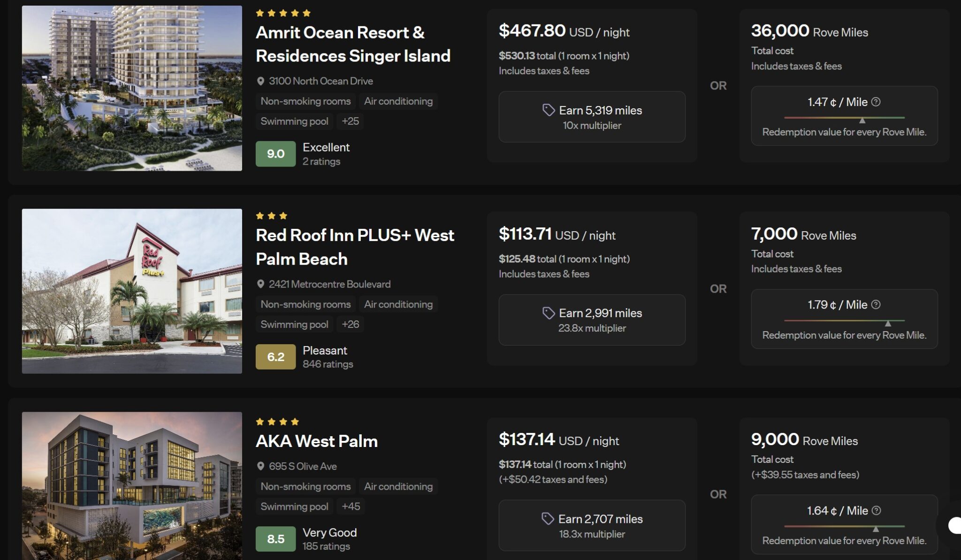Expand the +26 amenities for Red Roof Inn
Viewport: 961px width, 560px height.
pyautogui.click(x=350, y=324)
